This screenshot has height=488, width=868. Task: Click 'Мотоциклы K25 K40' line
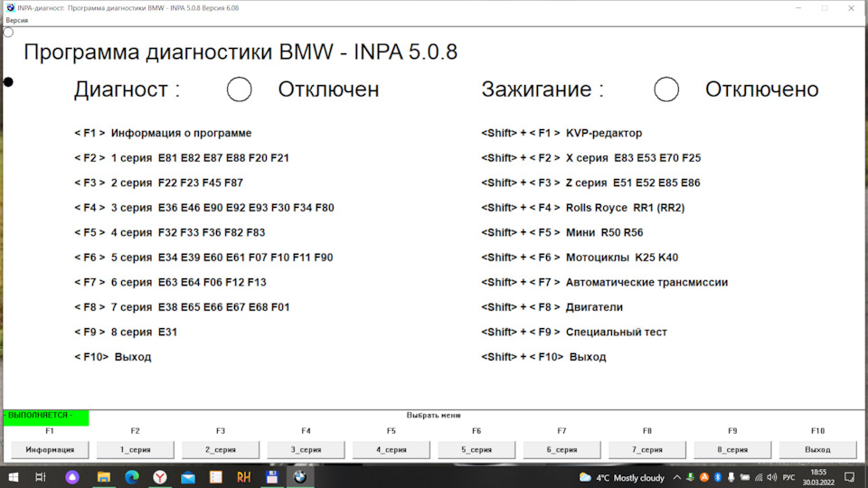580,258
